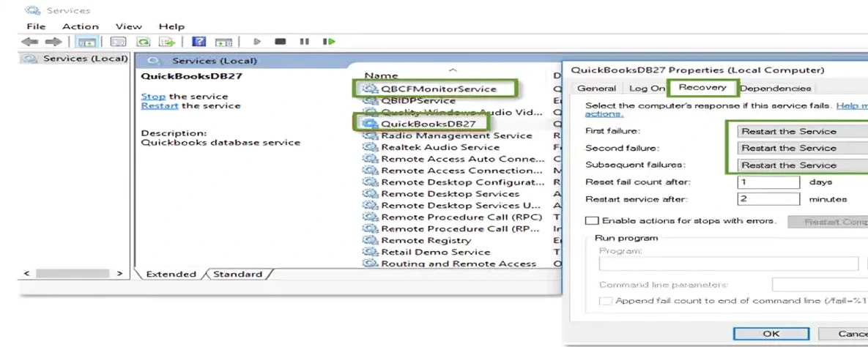Click the gear icon next to Remote Desktop Services
The width and height of the screenshot is (868, 347).
pyautogui.click(x=370, y=194)
